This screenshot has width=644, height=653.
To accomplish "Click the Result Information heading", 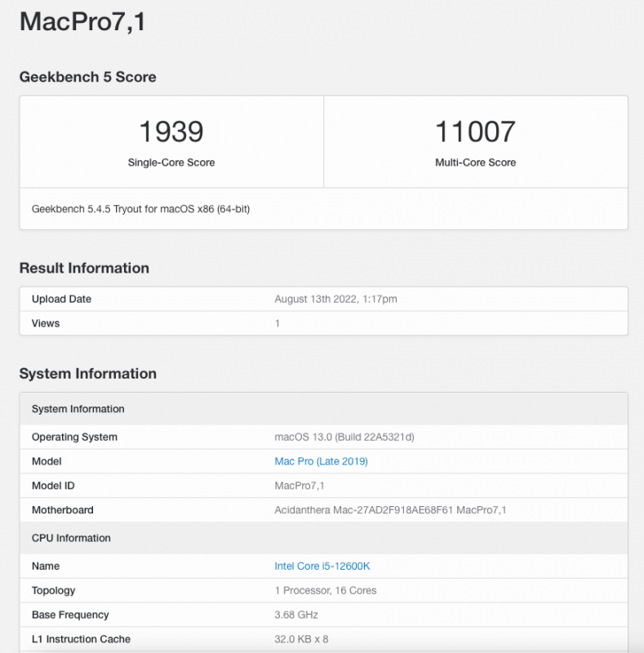I will [x=84, y=268].
